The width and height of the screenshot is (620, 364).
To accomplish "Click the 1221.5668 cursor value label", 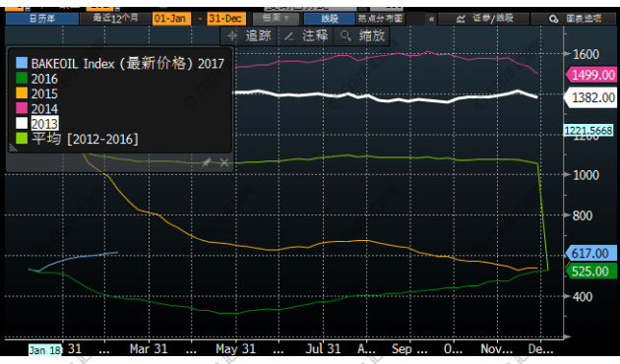I will point(588,131).
